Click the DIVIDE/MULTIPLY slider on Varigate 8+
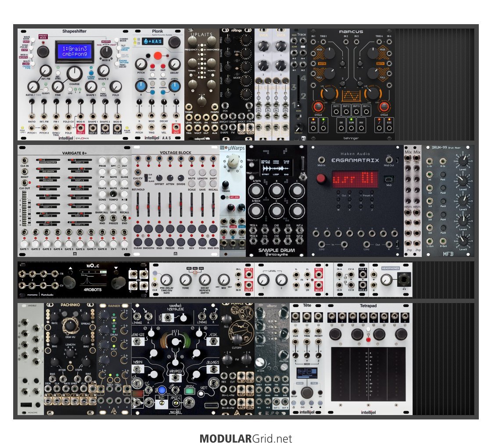The height and width of the screenshot is (448, 492). 48,160
